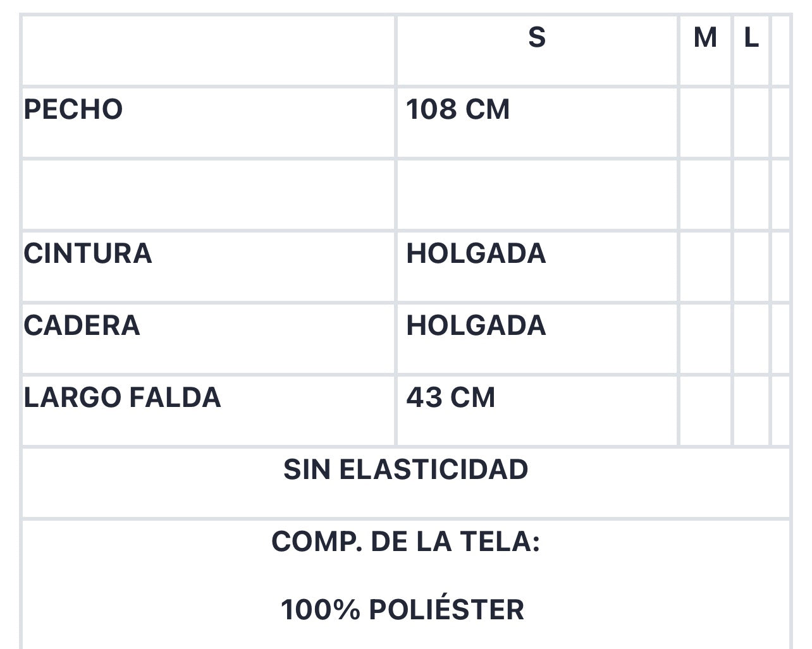Click the CADERA row label

82,325
